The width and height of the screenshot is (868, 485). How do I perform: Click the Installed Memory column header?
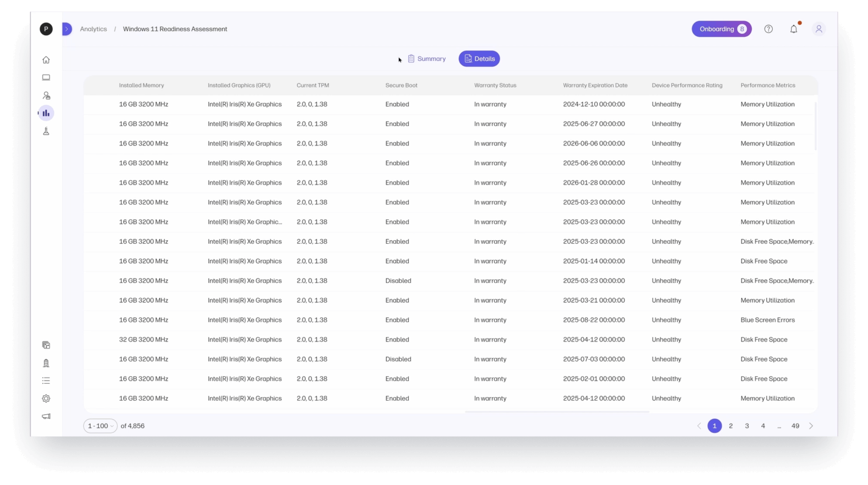(141, 85)
